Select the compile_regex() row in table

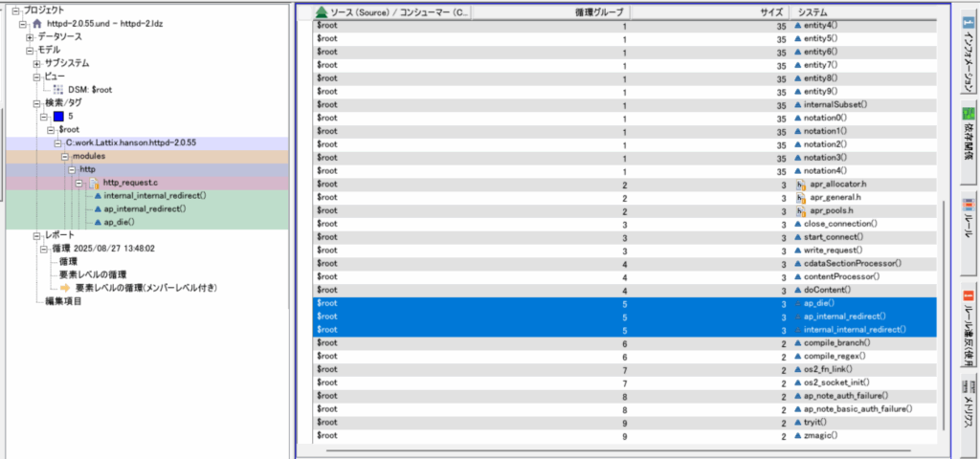tap(622, 356)
